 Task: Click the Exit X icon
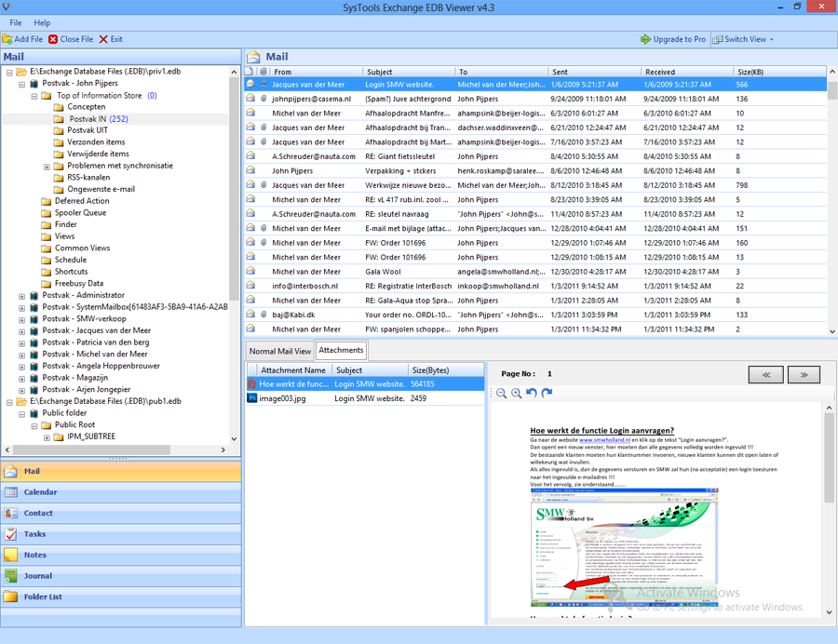point(103,39)
